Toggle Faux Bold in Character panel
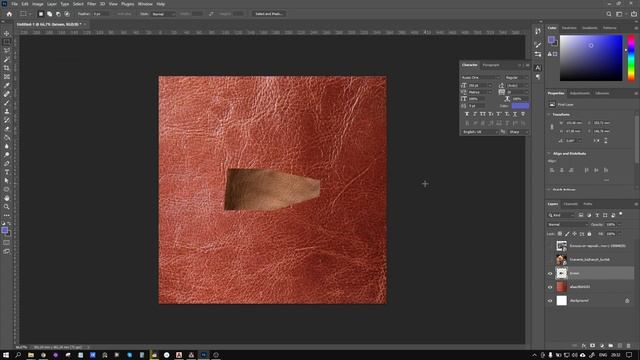The height and width of the screenshot is (360, 640). click(x=467, y=114)
